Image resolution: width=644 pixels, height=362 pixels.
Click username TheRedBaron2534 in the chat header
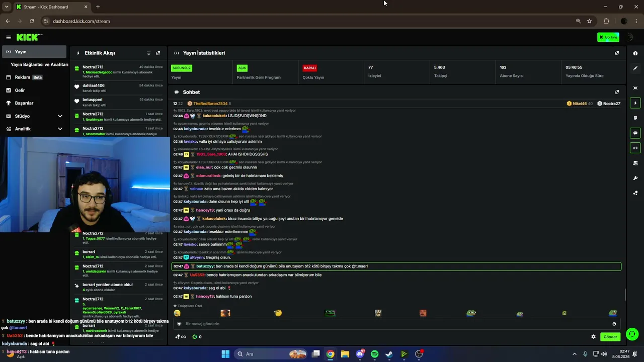tap(210, 104)
